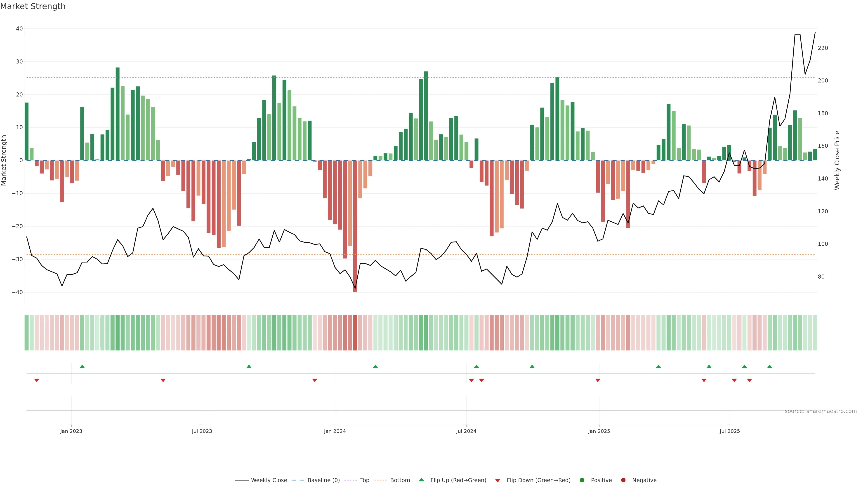Click the first green flip-up marker near Jan 2023
Image resolution: width=868 pixels, height=488 pixels.
tap(82, 366)
